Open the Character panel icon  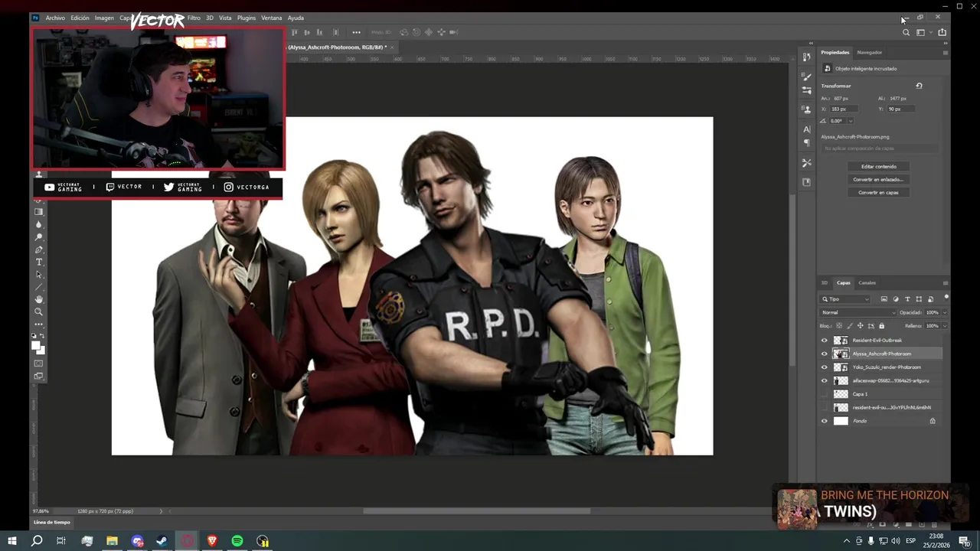tap(806, 129)
